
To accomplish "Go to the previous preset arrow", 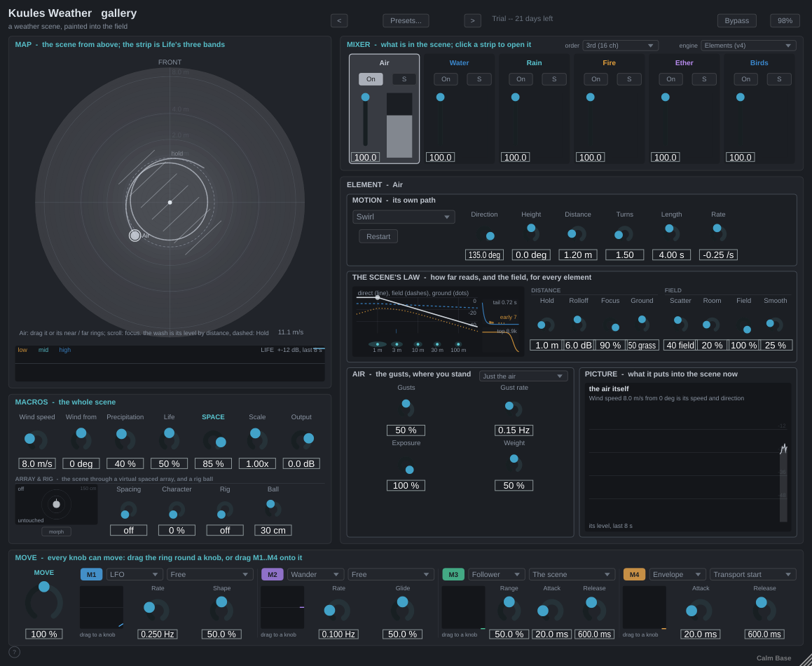I will click(339, 21).
